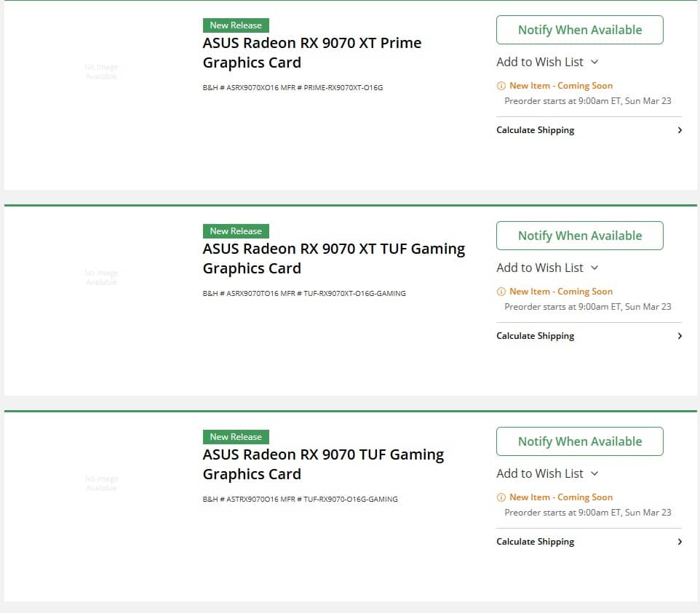
Task: Expand Add to Wish List for RX 9070 XT Prime
Action: click(x=547, y=62)
